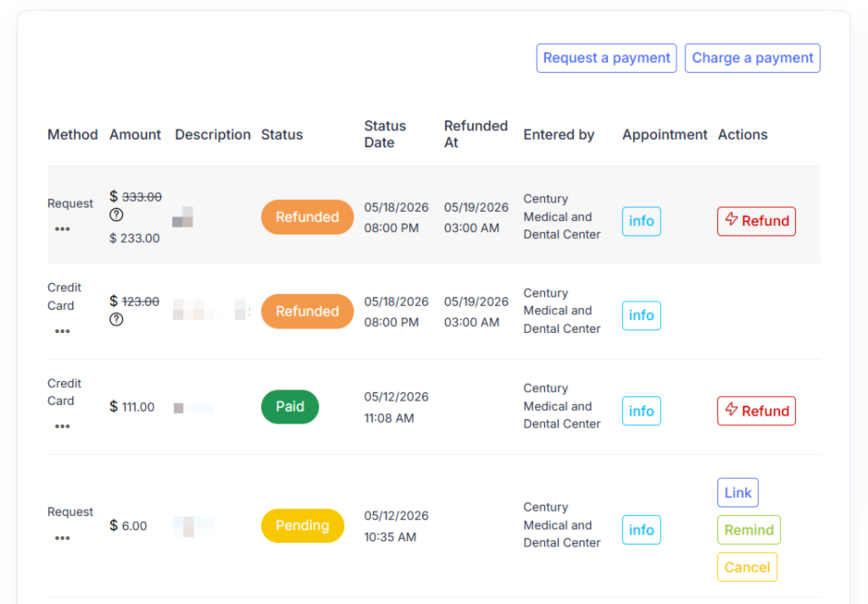Click the Link button for the pending request
Image resolution: width=868 pixels, height=604 pixels.
pos(738,493)
